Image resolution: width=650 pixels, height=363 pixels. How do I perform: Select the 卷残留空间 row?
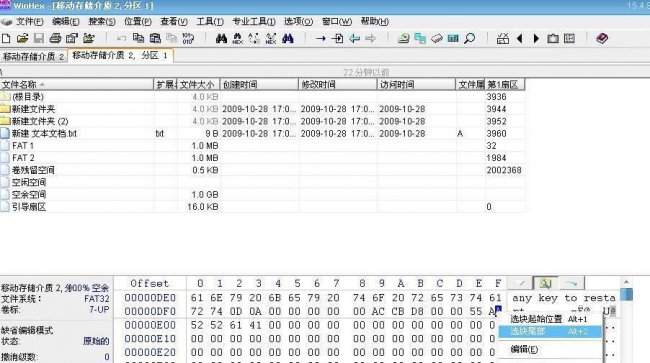tap(262, 170)
